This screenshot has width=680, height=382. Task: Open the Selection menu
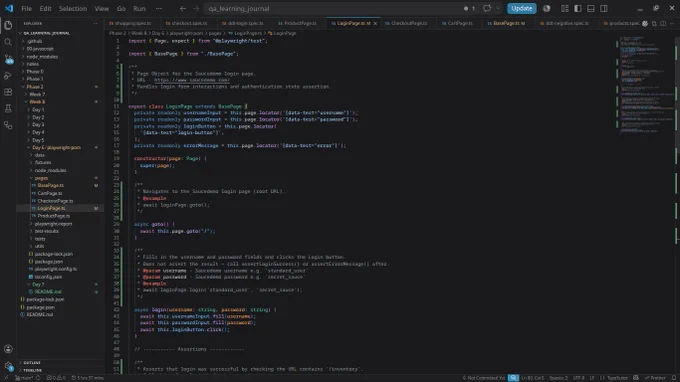tap(72, 8)
